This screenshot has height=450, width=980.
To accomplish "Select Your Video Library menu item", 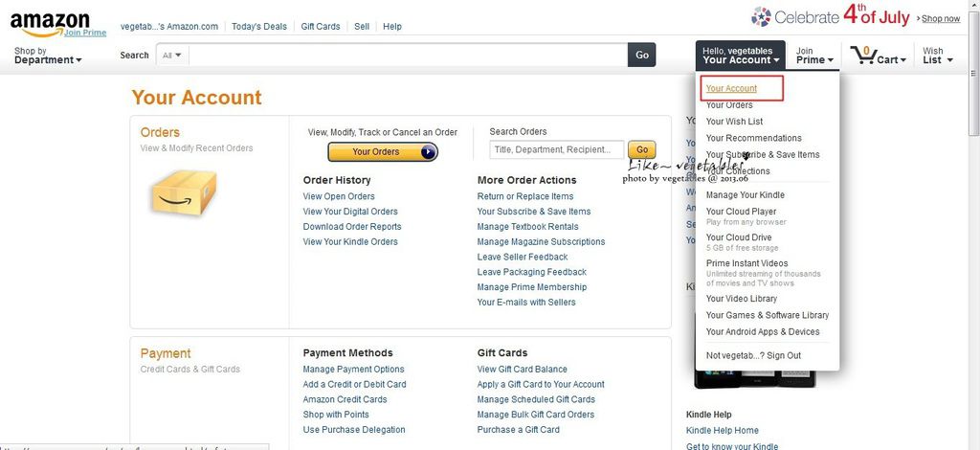I will pos(742,299).
